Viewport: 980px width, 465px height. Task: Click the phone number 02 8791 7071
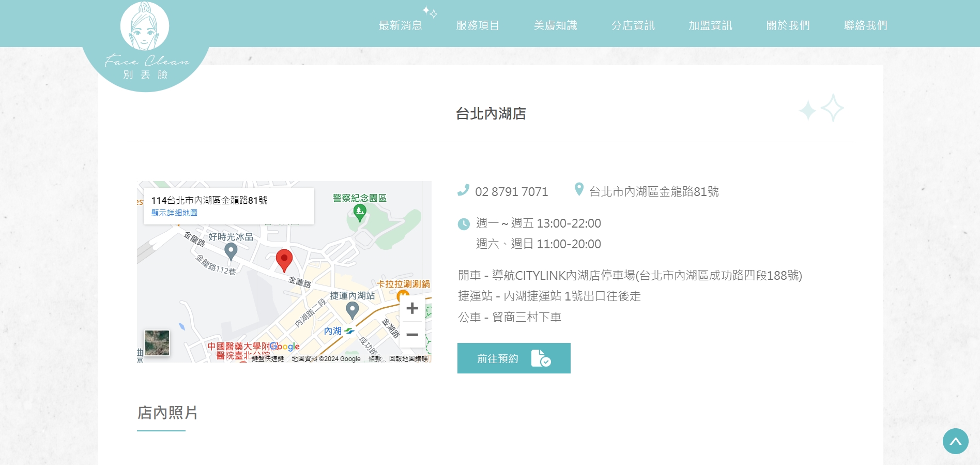point(511,192)
